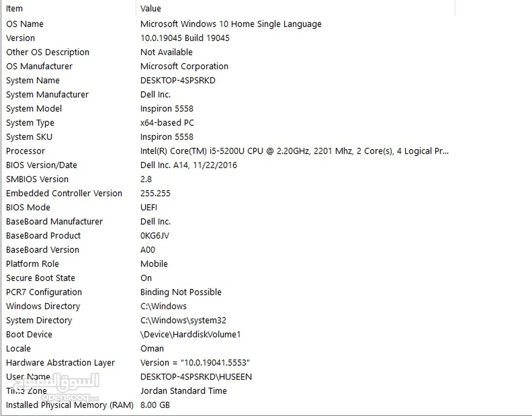Click the x64-based PC value
The image size is (532, 416).
click(x=167, y=123)
